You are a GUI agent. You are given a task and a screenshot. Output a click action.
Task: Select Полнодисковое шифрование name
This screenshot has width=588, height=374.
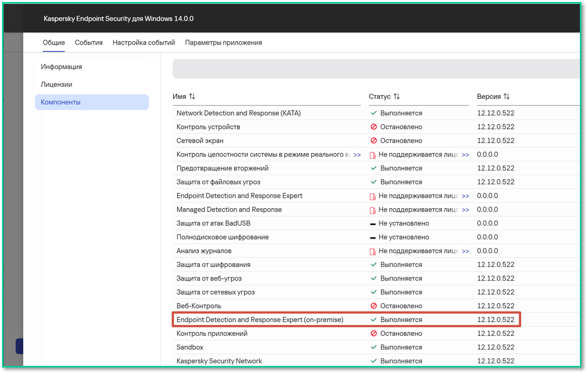click(222, 237)
